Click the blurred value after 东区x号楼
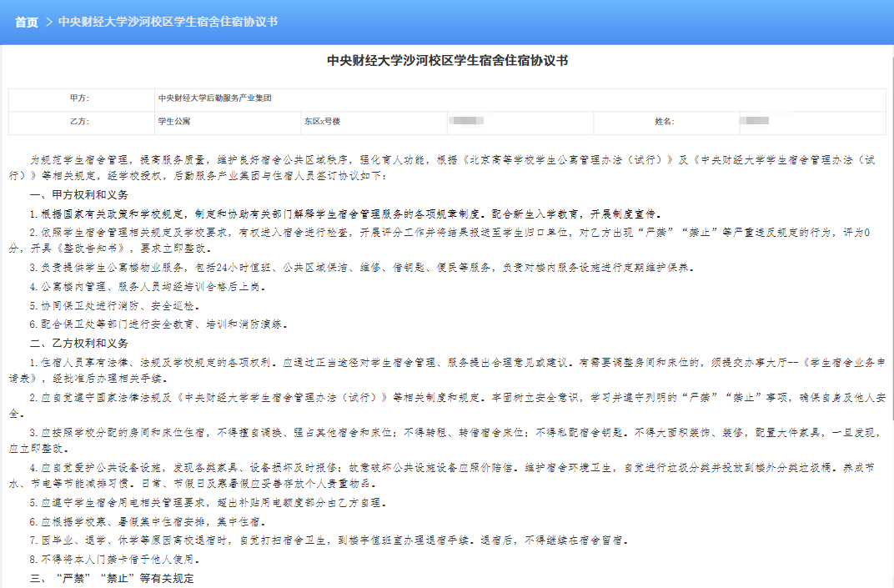Image resolution: width=894 pixels, height=588 pixels. click(466, 121)
